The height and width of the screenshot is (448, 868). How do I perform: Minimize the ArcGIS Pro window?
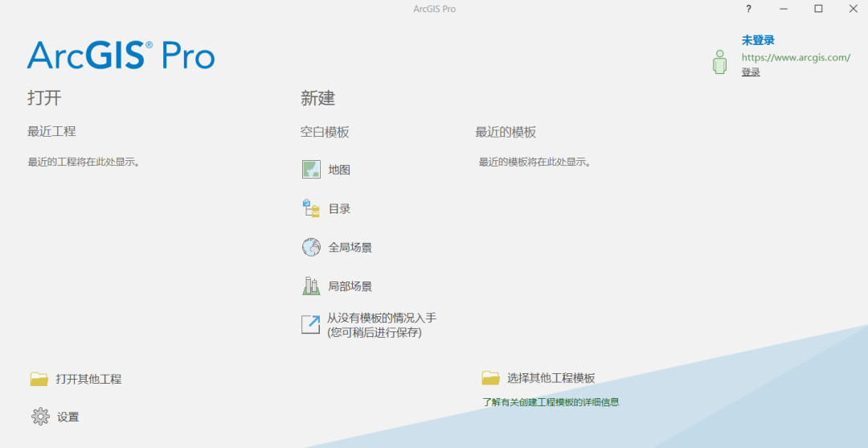pos(784,9)
